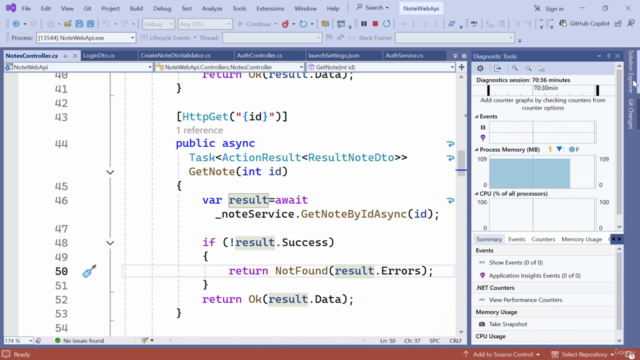640x360 pixels.
Task: Click the Break All pause button
Action: (364, 24)
